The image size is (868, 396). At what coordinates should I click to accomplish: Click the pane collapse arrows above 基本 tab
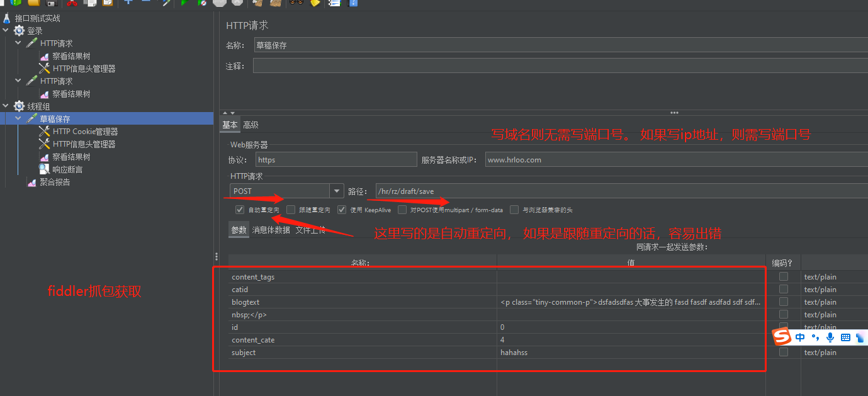(228, 113)
